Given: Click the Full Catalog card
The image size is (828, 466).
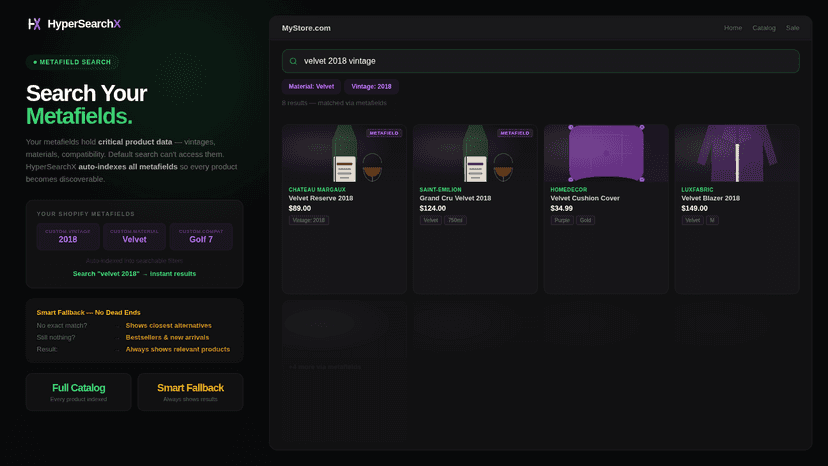Looking at the screenshot, I should click(79, 392).
